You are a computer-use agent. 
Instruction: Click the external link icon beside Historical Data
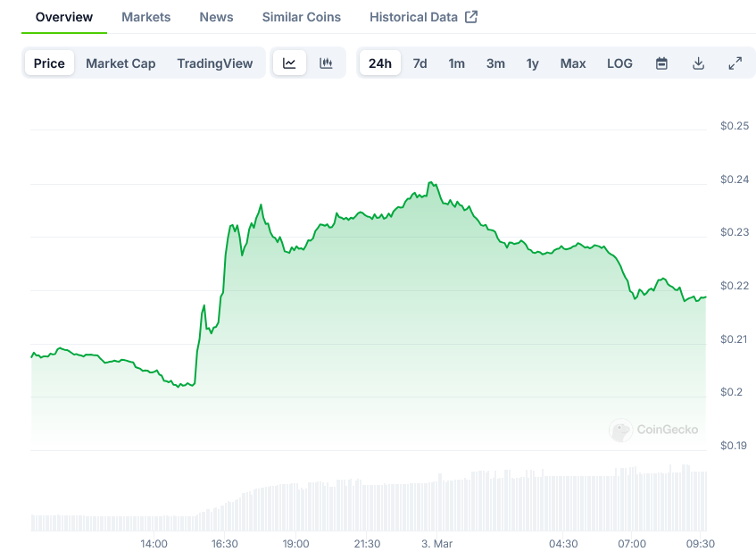(471, 17)
